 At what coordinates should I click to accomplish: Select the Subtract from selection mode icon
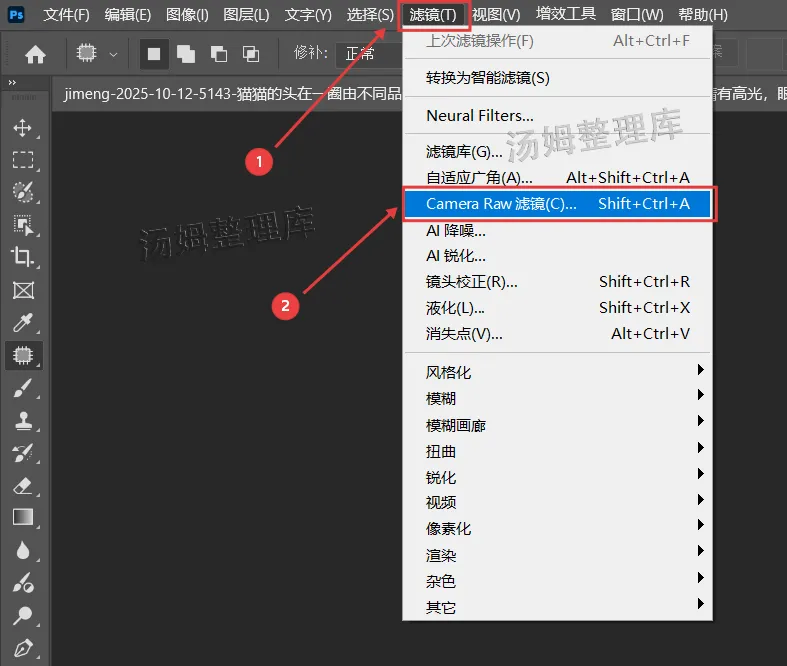[218, 54]
